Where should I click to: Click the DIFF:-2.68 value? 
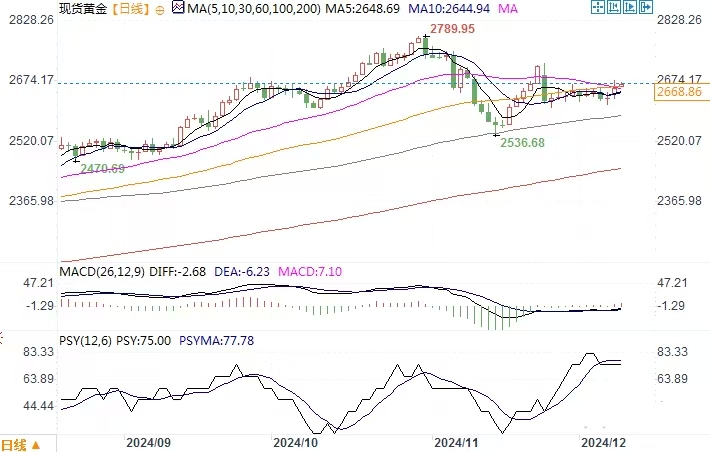178,272
